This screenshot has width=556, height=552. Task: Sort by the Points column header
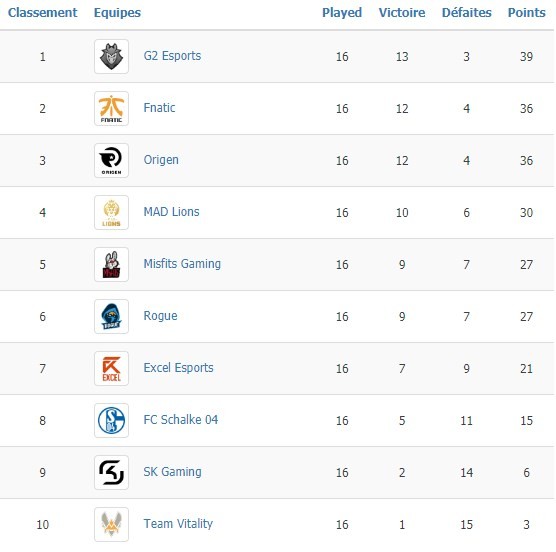527,12
